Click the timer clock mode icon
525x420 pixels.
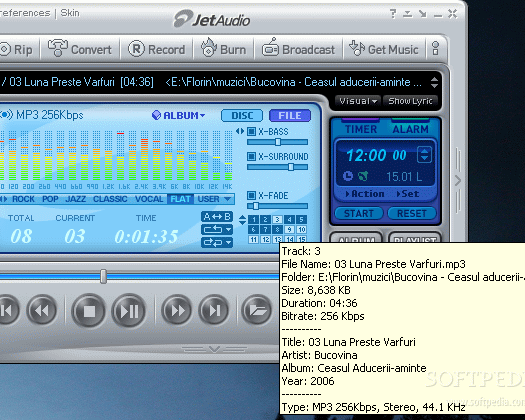point(348,176)
